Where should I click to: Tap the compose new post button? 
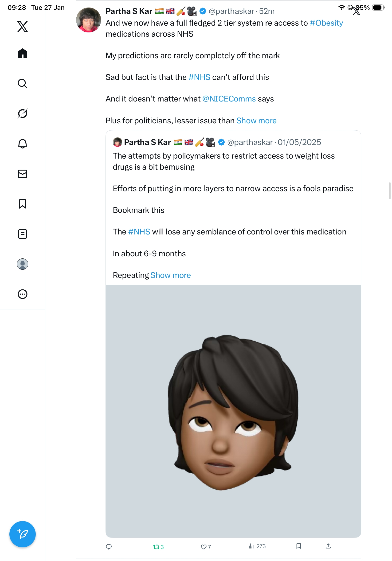pos(23,534)
